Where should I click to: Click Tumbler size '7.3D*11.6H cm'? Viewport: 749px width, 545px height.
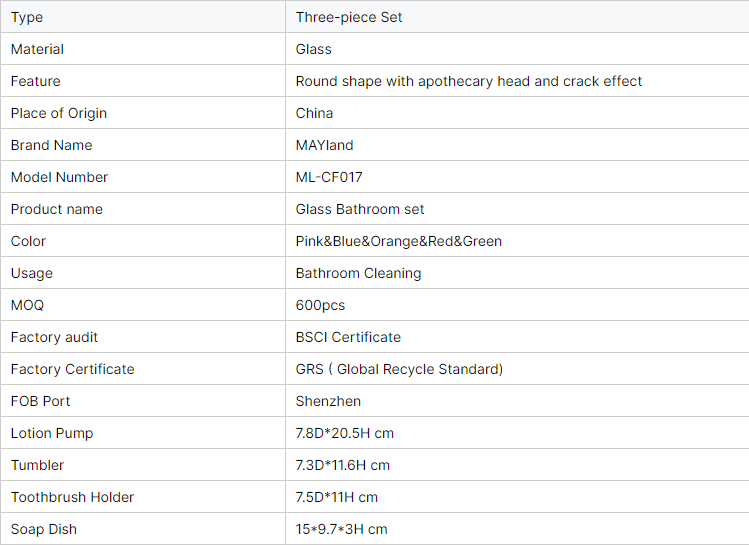343,465
